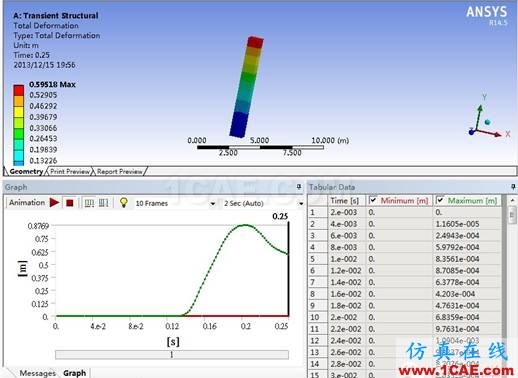Click the time slider bar below the graph
This screenshot has width=518, height=378.
point(172,355)
